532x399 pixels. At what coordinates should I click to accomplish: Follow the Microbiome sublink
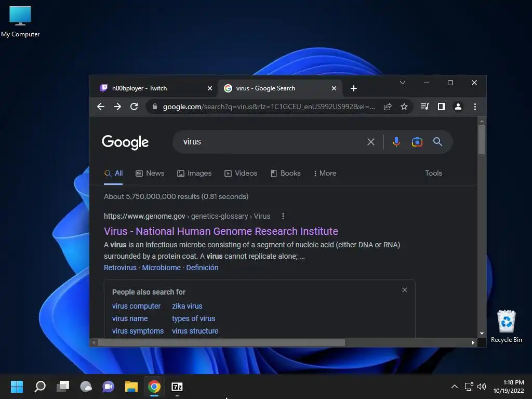(161, 268)
